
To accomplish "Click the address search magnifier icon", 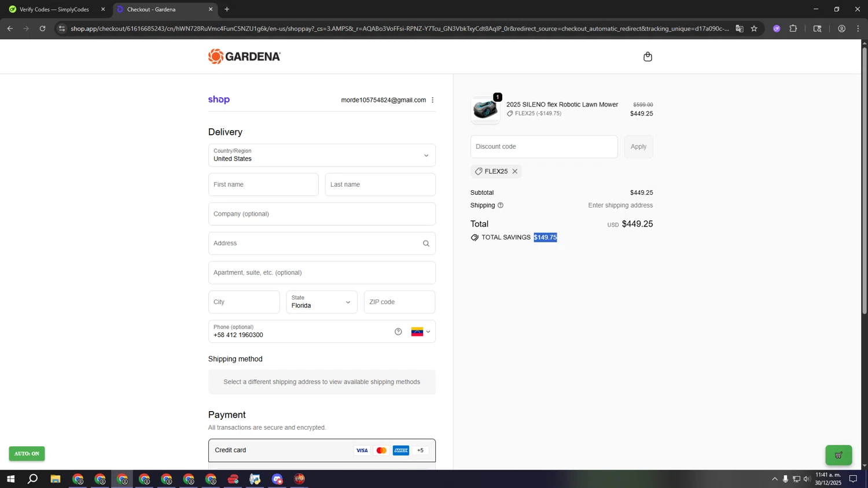I will (426, 243).
